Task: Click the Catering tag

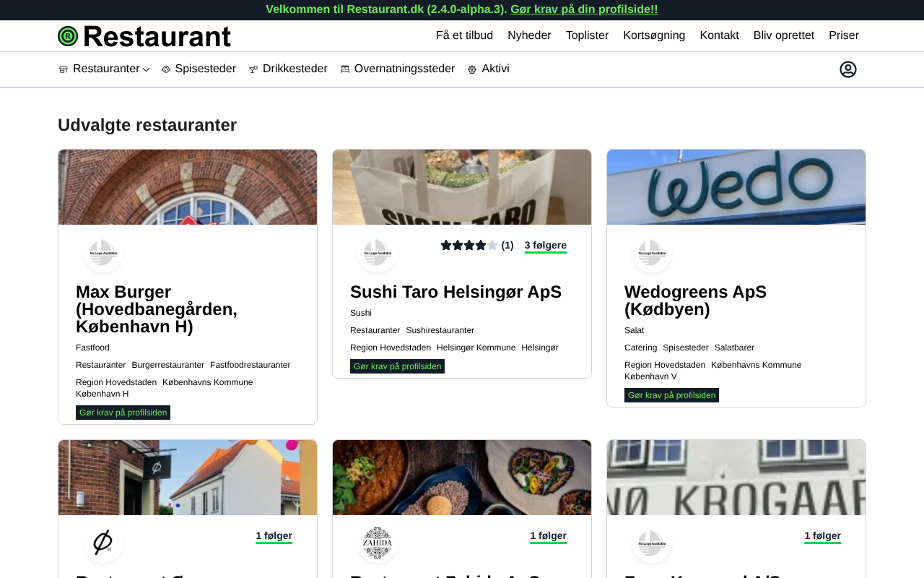Action: click(640, 348)
